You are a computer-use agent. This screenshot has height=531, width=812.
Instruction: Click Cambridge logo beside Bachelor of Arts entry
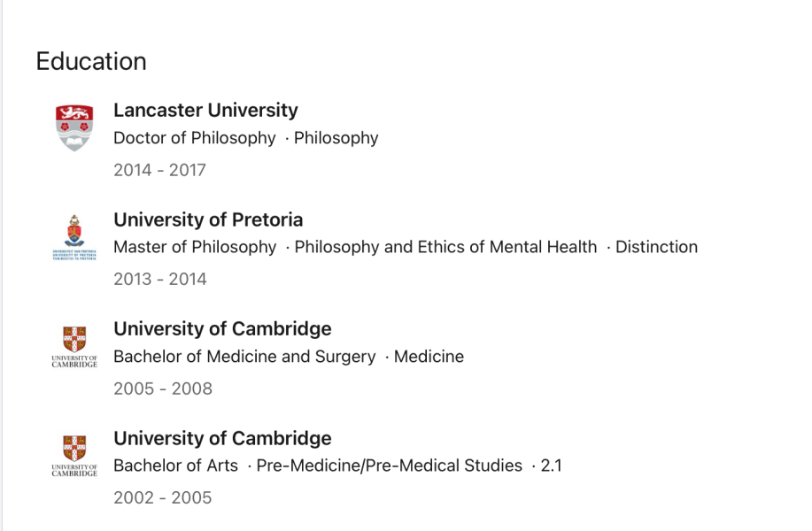point(74,455)
